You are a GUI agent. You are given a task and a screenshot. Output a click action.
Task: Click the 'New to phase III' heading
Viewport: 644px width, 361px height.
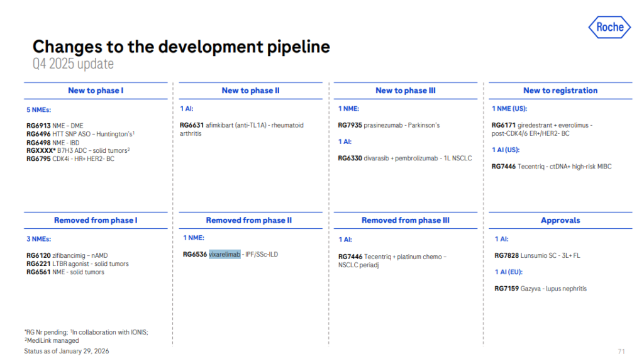click(x=405, y=91)
